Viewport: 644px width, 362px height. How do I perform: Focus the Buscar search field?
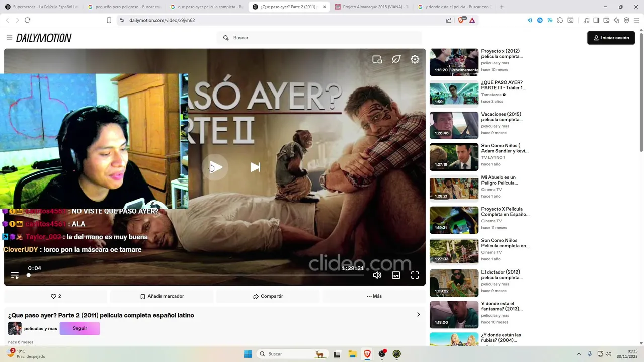pos(319,38)
